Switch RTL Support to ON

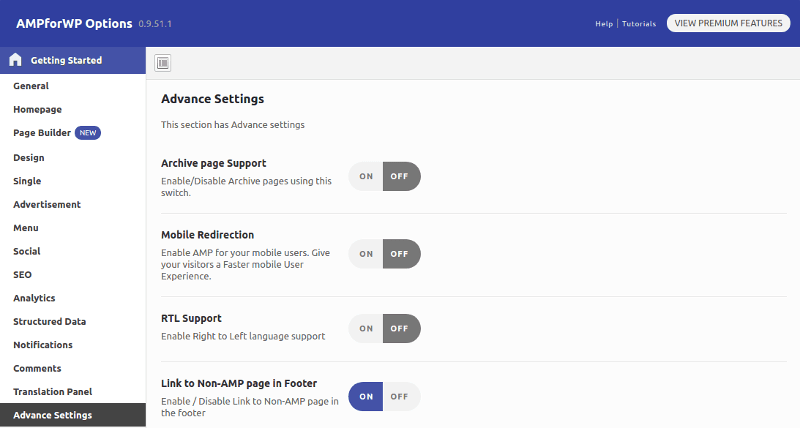pyautogui.click(x=366, y=329)
